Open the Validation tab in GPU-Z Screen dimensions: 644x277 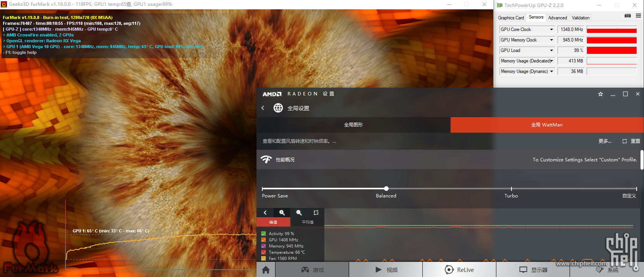pos(580,18)
